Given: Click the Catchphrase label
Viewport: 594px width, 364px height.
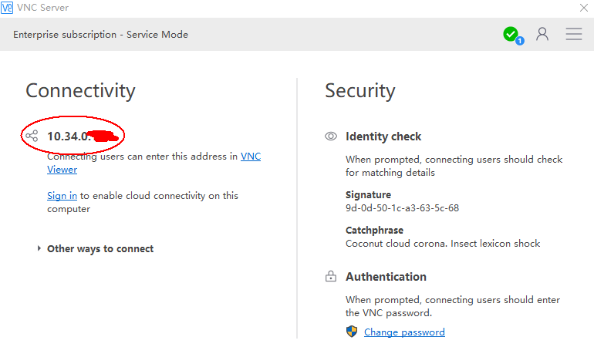Looking at the screenshot, I should click(x=374, y=231).
